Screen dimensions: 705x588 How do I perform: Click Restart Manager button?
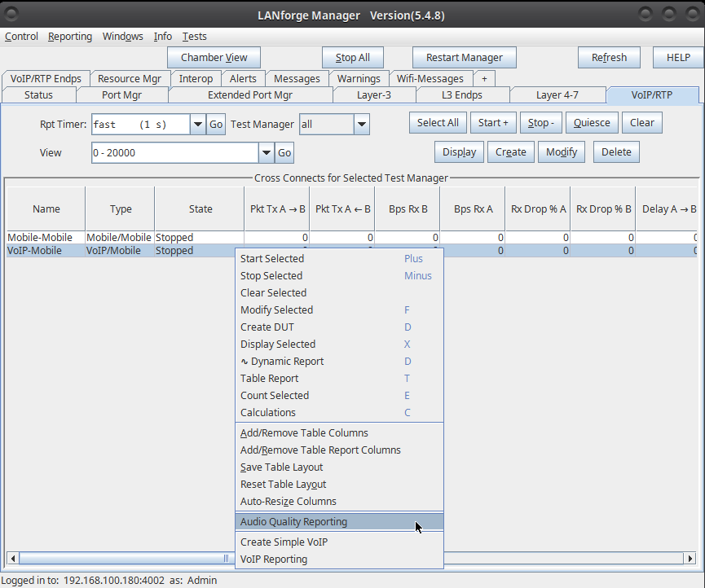465,58
